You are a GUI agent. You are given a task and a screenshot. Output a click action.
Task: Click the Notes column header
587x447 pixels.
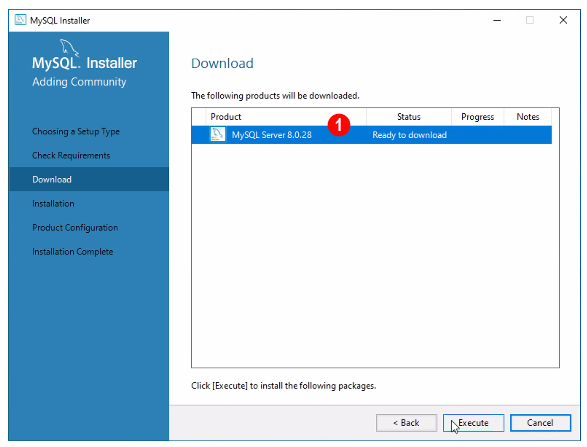(x=528, y=117)
